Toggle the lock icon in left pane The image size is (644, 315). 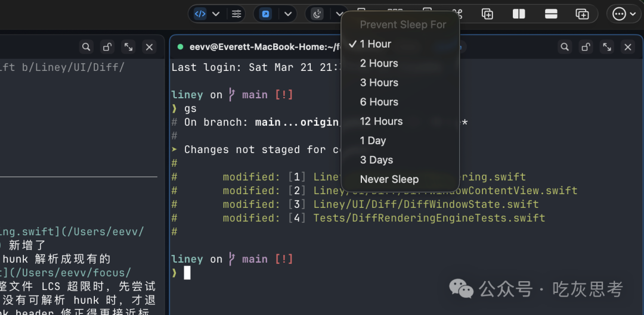click(x=107, y=47)
